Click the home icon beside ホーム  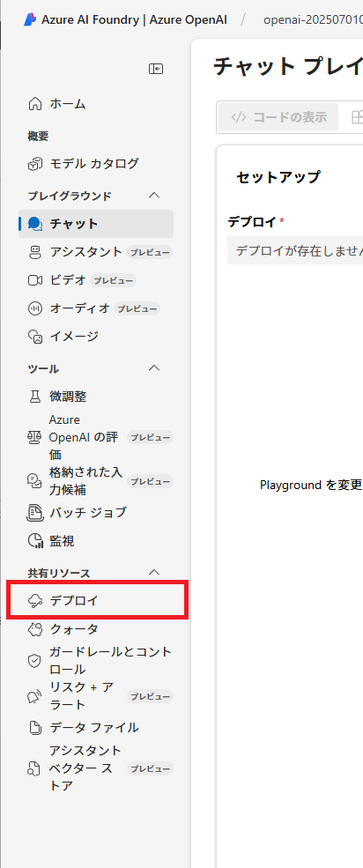pyautogui.click(x=35, y=103)
